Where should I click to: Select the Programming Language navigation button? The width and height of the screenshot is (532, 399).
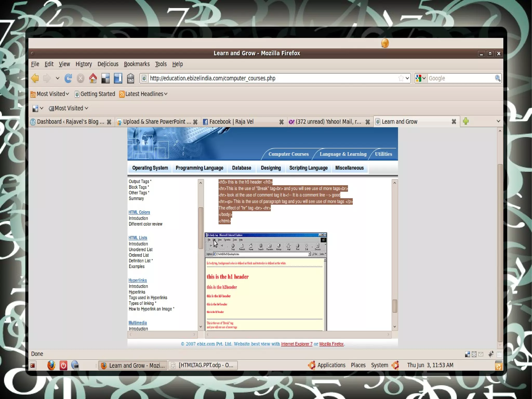click(x=199, y=168)
